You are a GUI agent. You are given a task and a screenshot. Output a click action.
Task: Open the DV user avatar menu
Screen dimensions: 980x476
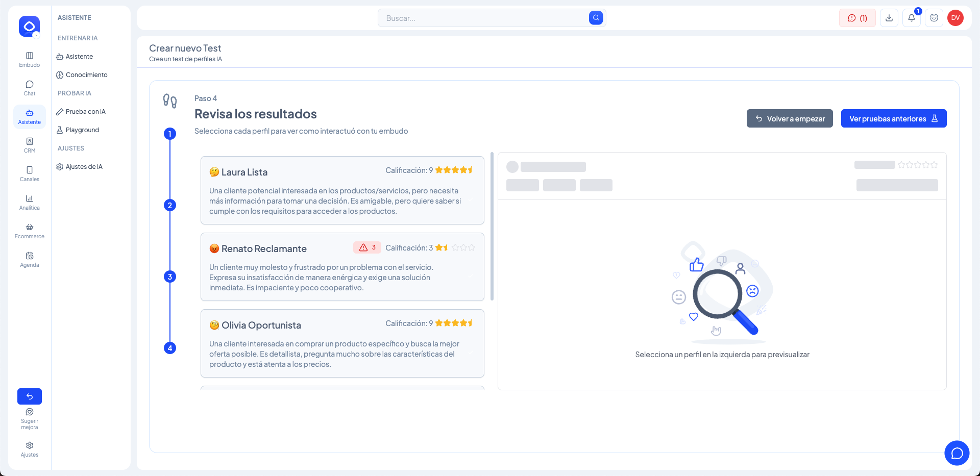click(x=955, y=18)
